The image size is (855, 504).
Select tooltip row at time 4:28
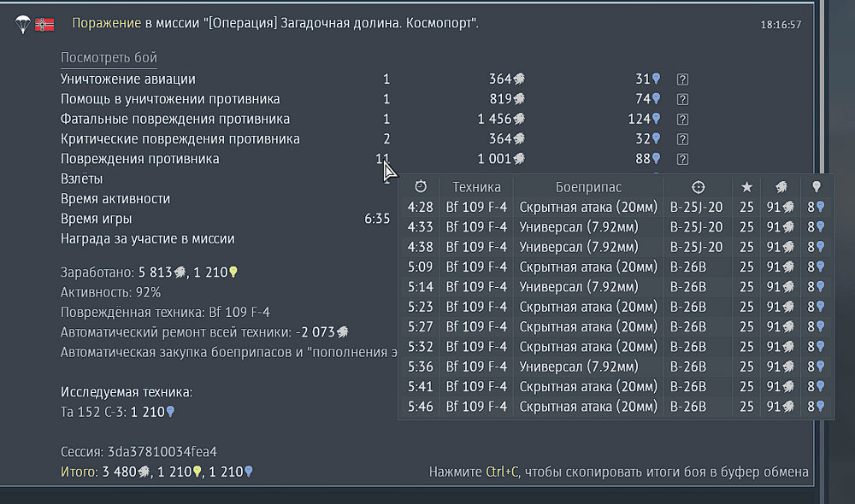pos(616,207)
